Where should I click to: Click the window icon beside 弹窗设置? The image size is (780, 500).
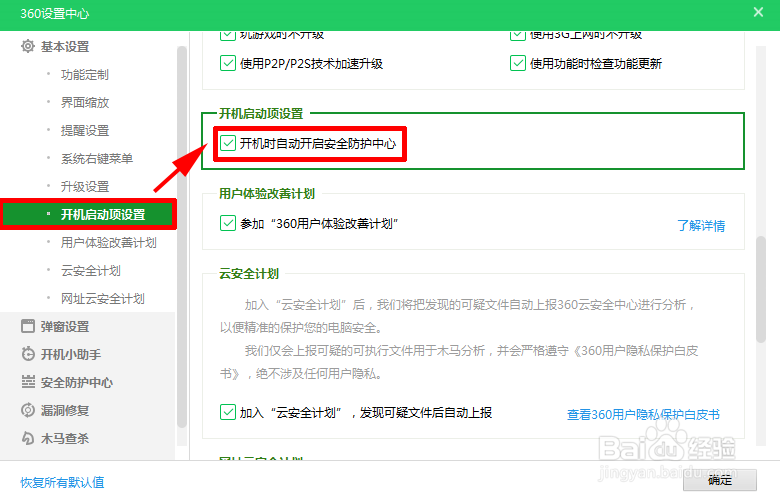coord(28,326)
